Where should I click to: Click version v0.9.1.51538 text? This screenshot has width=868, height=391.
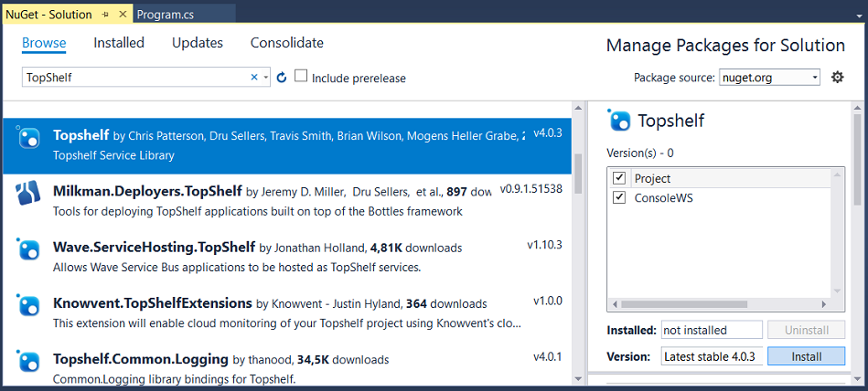coord(531,189)
